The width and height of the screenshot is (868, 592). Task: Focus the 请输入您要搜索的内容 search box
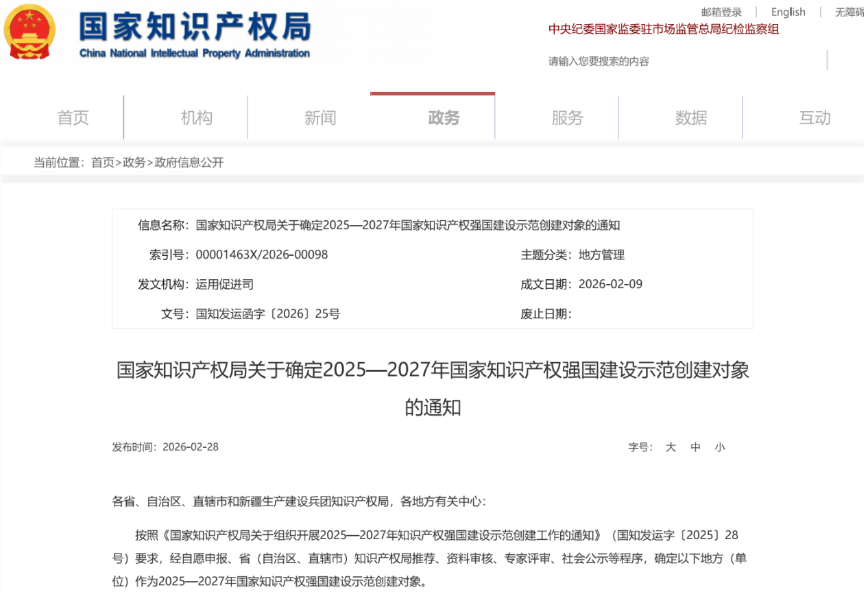(x=679, y=61)
